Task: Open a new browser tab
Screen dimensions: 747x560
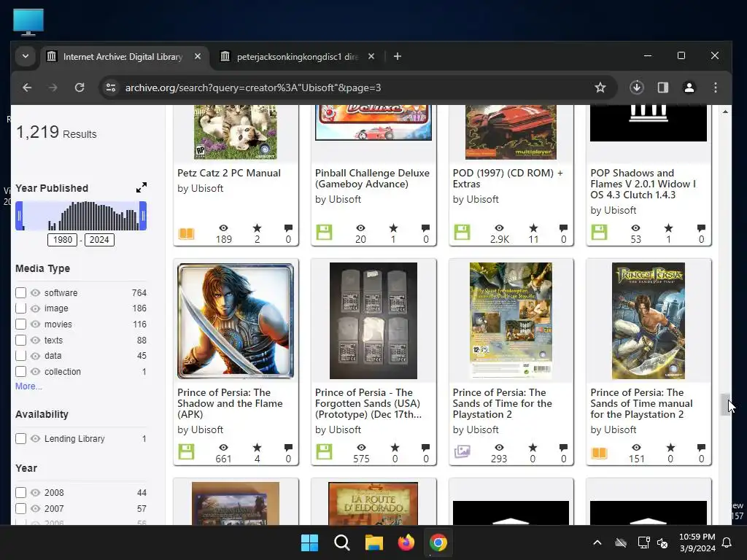Action: (x=398, y=57)
